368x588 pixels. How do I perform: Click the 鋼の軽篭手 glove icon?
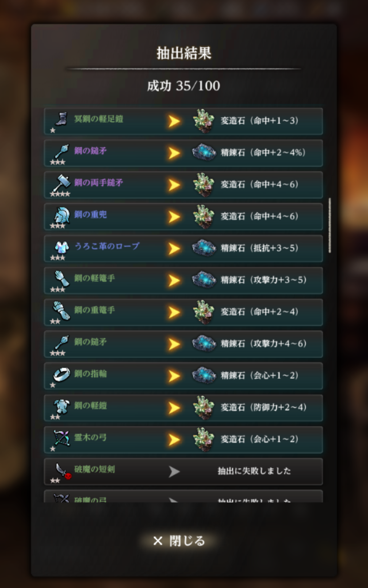coord(61,278)
